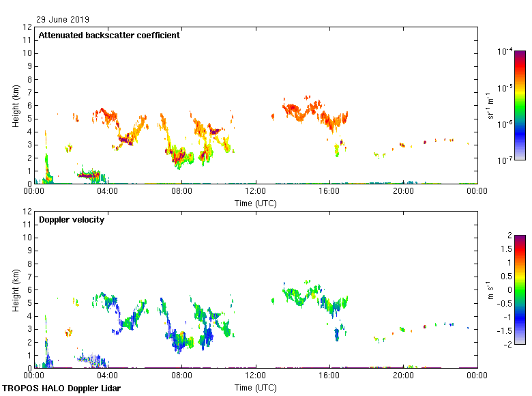The image size is (532, 396).
Task: Click the "29 June 2019" date label
Action: [x=62, y=20]
